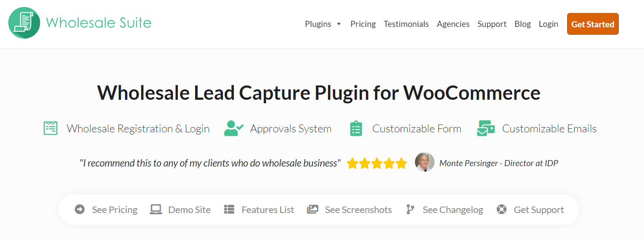Screen dimensions: 644x239
Task: Click the branch icon beside See Changelog
Action: [410, 210]
